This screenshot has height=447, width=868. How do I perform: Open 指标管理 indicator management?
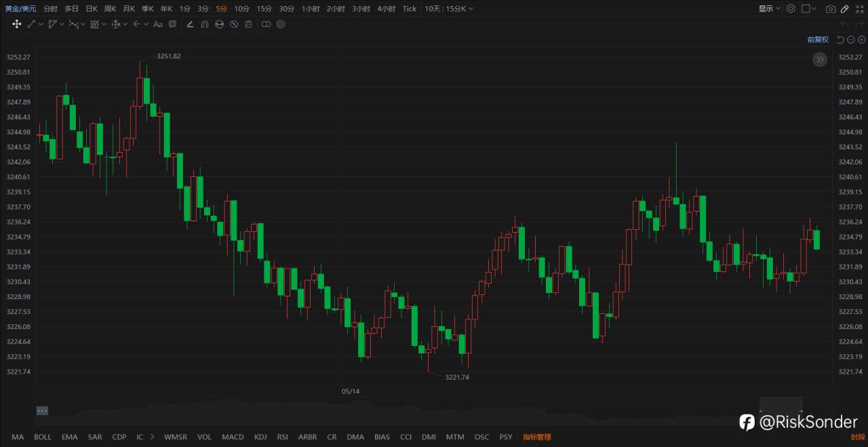point(537,437)
